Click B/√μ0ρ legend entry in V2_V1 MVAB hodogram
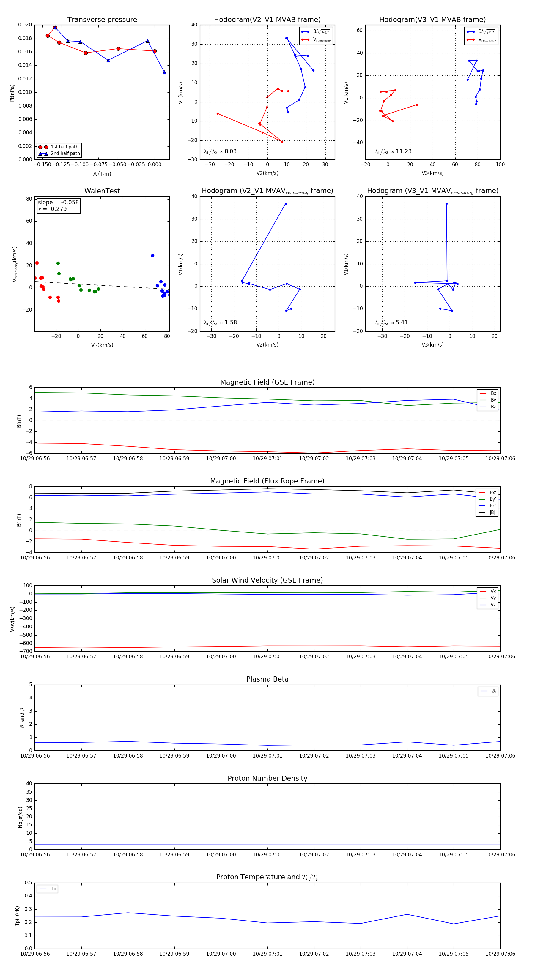Viewport: 535px width, 980px height. 316,32
